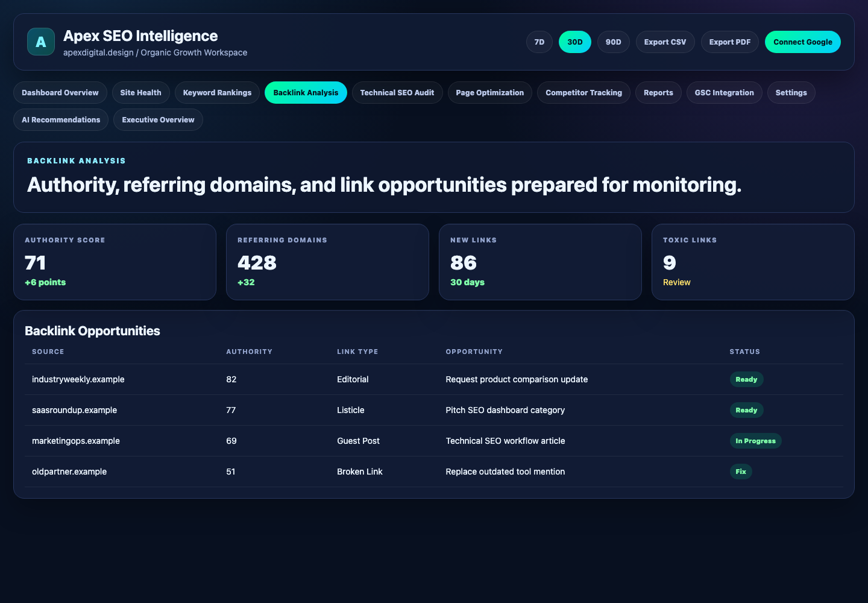
Task: Open Technical SEO Audit tab
Action: point(397,93)
